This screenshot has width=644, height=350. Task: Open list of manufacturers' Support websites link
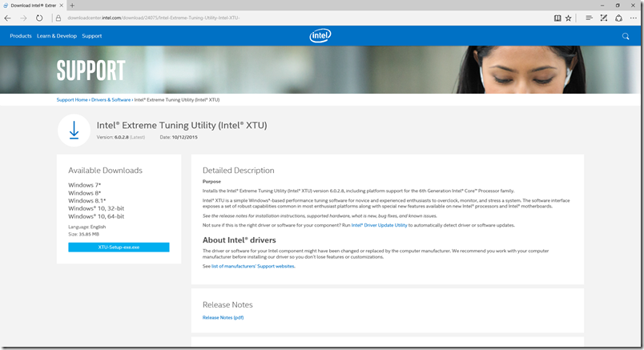253,266
